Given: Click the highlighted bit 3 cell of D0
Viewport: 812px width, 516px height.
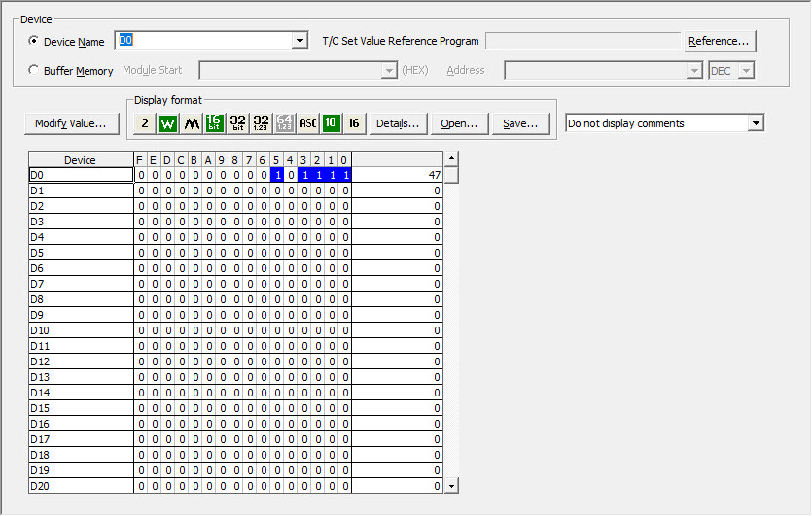Looking at the screenshot, I should tap(304, 175).
